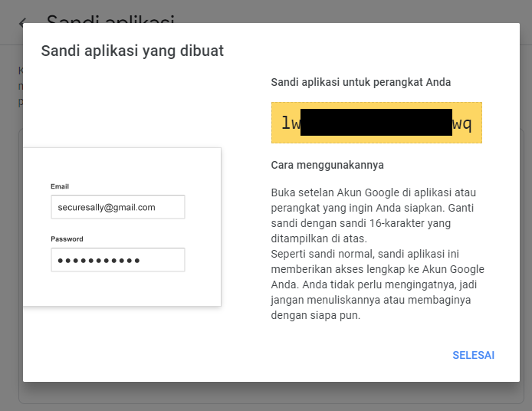Click the "Sandi aplikasi untuk perangkat Anda" label
This screenshot has height=411, width=532.
coord(360,82)
